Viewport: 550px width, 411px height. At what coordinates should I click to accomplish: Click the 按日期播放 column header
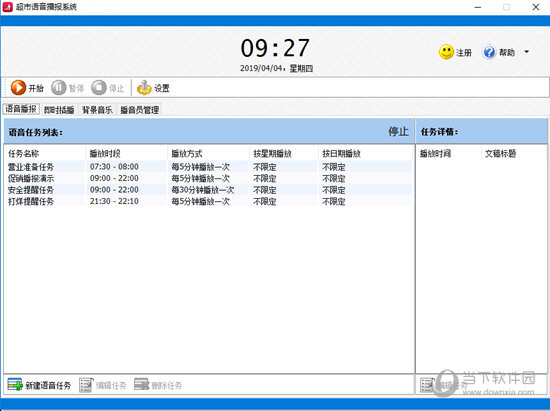[x=341, y=154]
